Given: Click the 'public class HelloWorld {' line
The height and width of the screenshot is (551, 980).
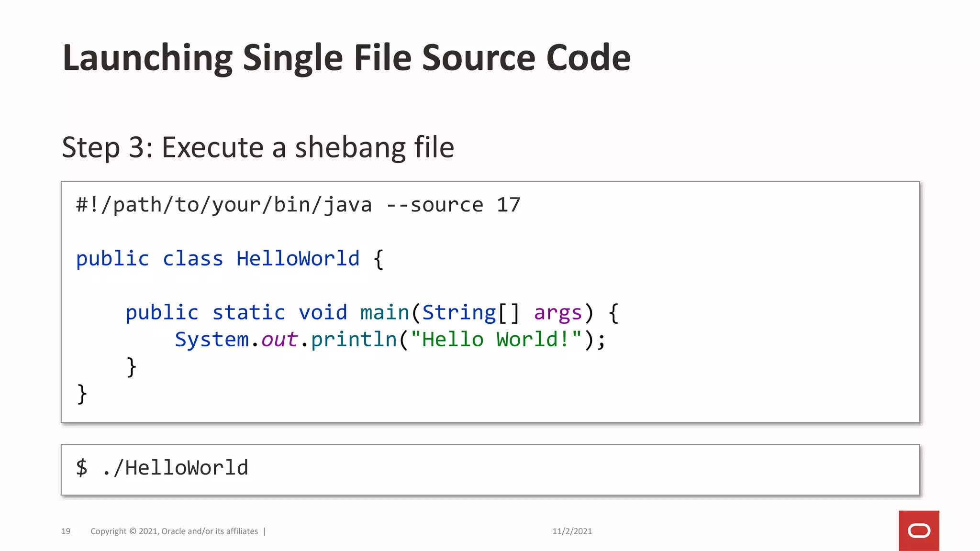Looking at the screenshot, I should (x=230, y=259).
